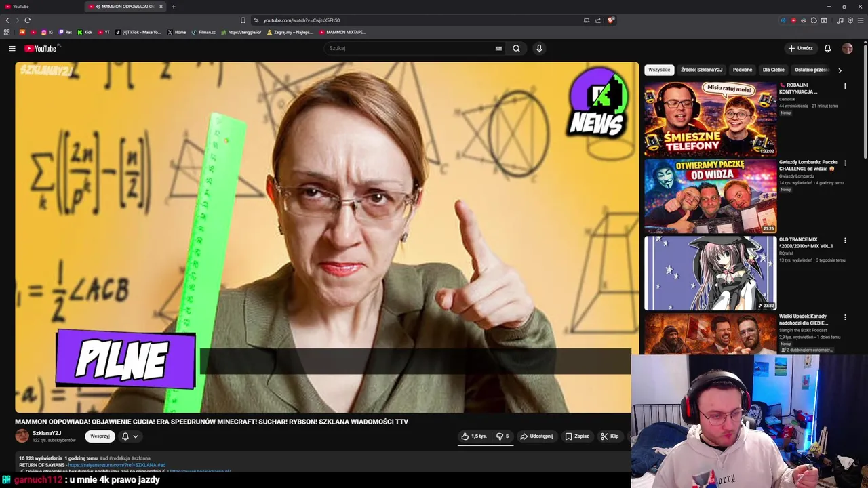This screenshot has height=488, width=868.
Task: Open the Filman.cc bookmark
Action: tap(203, 32)
